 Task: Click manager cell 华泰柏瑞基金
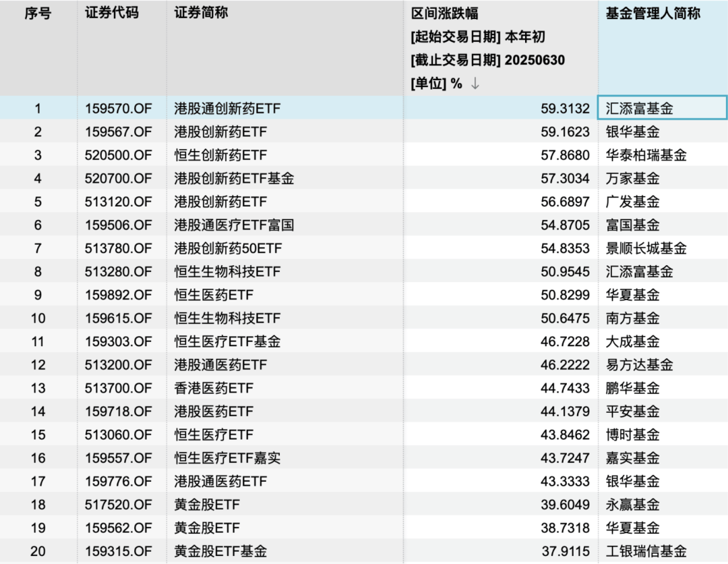tap(646, 155)
